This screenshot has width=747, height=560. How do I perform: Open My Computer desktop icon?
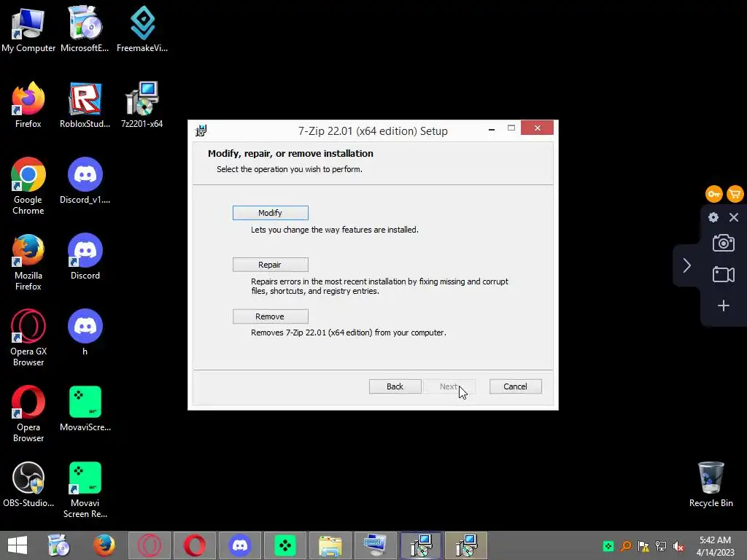[28, 28]
